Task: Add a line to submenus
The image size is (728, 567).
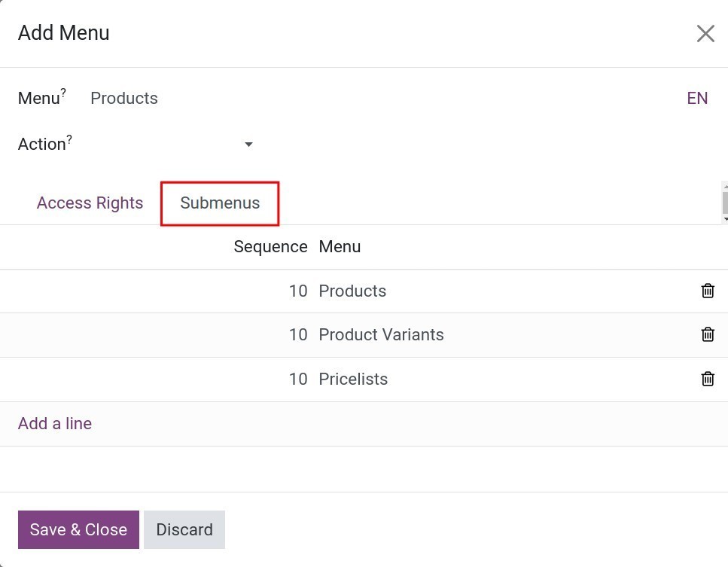Action: [x=55, y=423]
